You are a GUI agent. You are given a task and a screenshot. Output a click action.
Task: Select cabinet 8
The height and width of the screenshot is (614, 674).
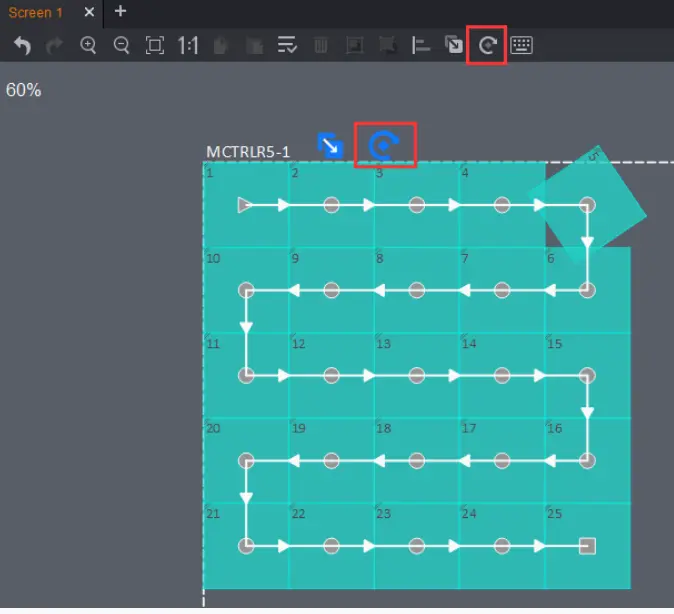click(417, 290)
